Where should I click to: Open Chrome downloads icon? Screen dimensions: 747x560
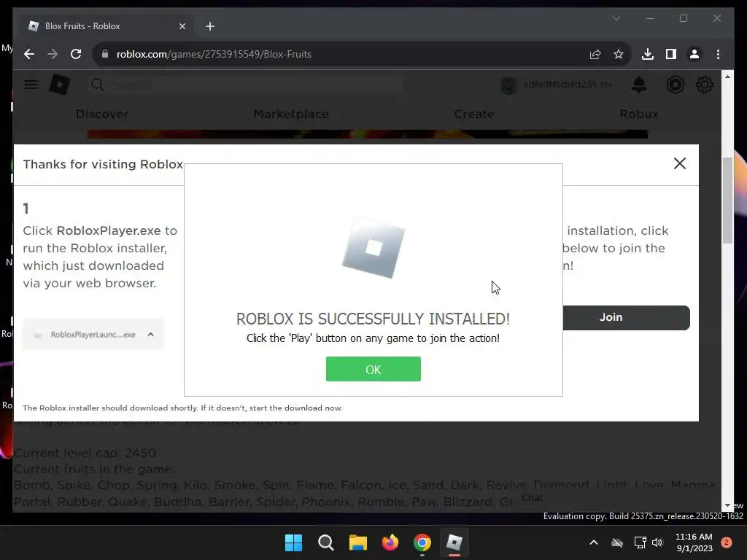click(x=648, y=54)
